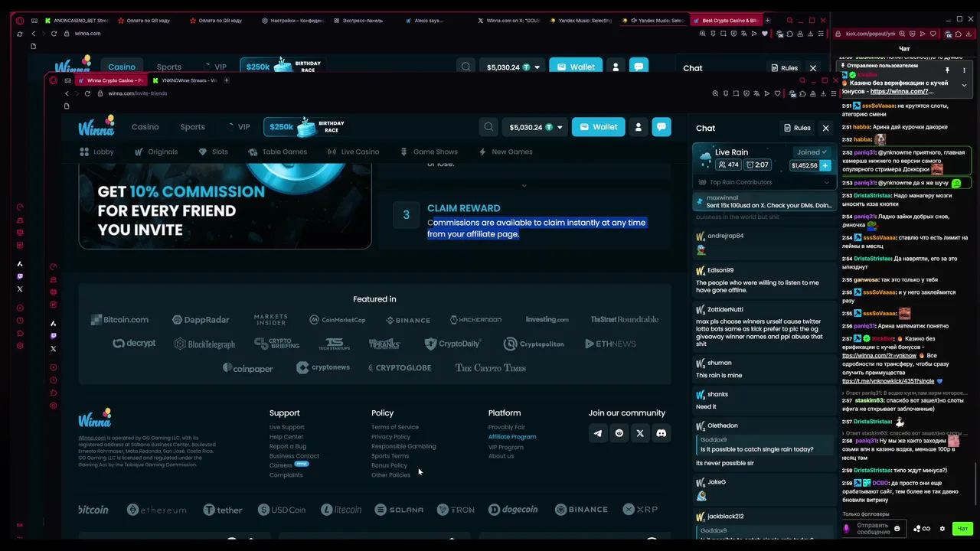Open the Live Casino category
This screenshot has height=551, width=980.
[353, 152]
